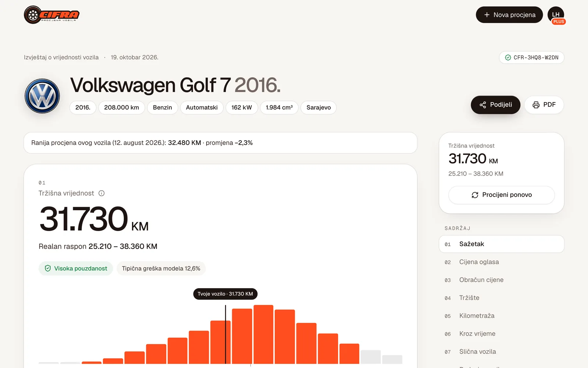Open Obračun cijene in the contents

[501, 280]
